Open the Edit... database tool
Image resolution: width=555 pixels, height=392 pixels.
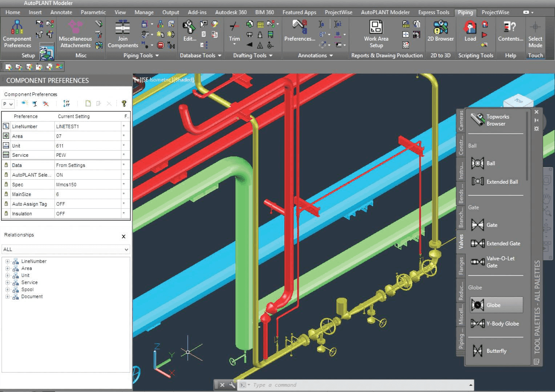190,30
